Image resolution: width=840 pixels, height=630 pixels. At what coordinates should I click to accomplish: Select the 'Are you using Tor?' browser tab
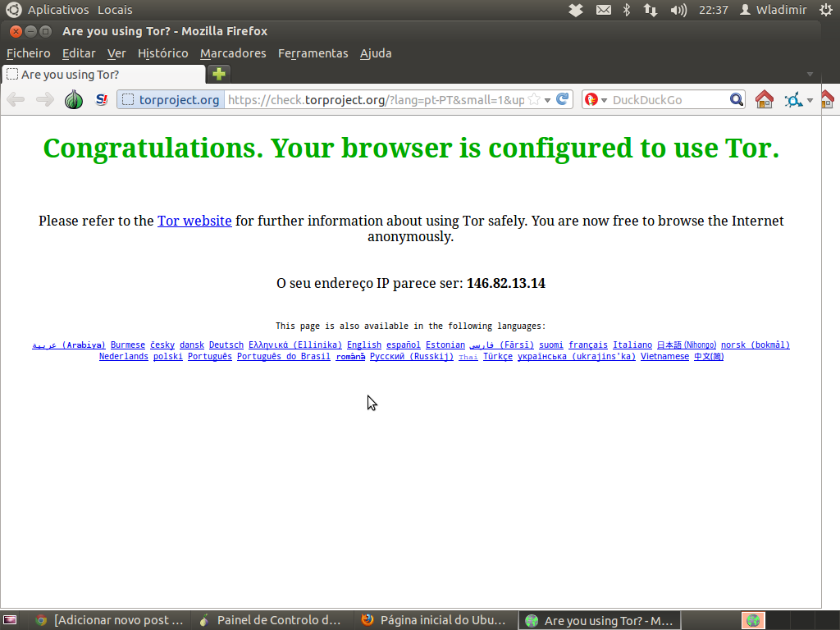coord(103,75)
